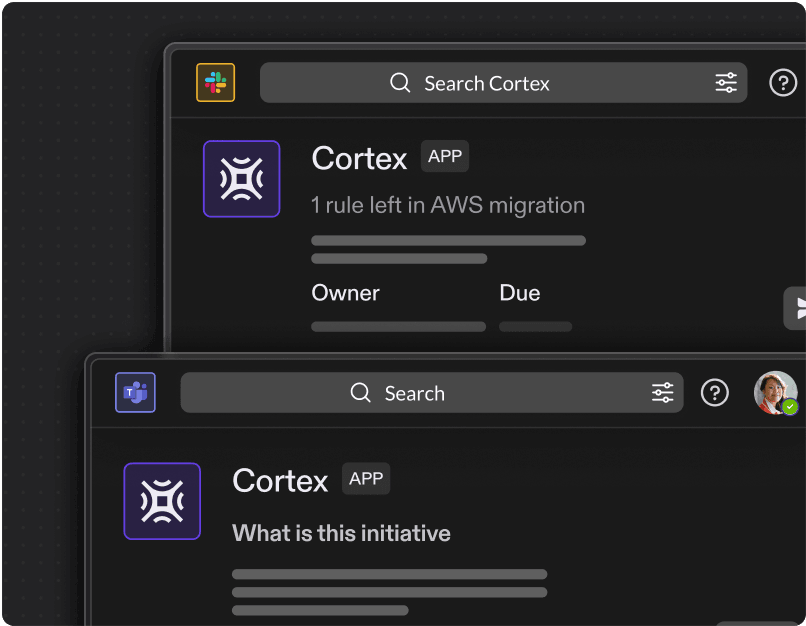Click the green availability status badge

point(790,407)
